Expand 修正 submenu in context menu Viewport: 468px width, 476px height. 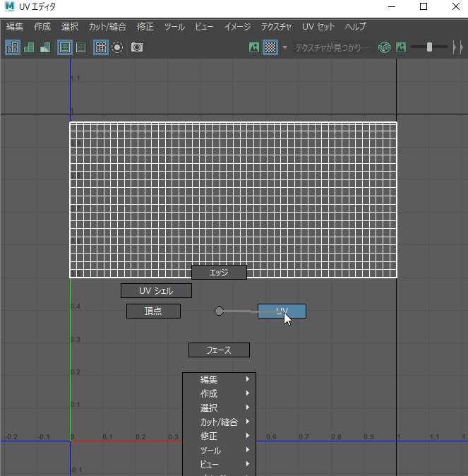219,436
